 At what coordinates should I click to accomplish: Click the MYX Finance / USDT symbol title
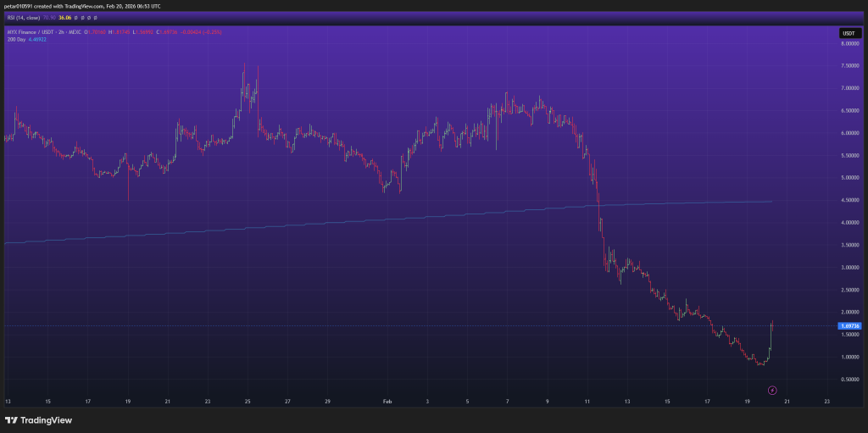coord(36,31)
